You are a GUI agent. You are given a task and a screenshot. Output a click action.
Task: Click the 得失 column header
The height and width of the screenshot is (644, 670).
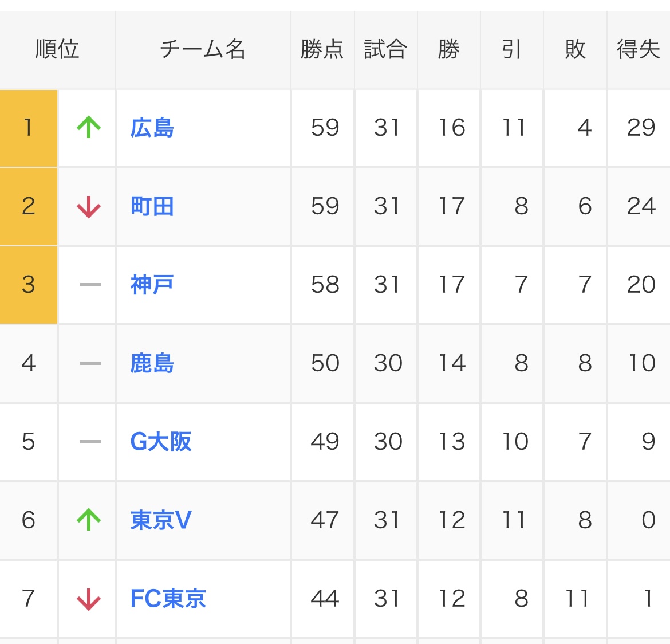638,49
